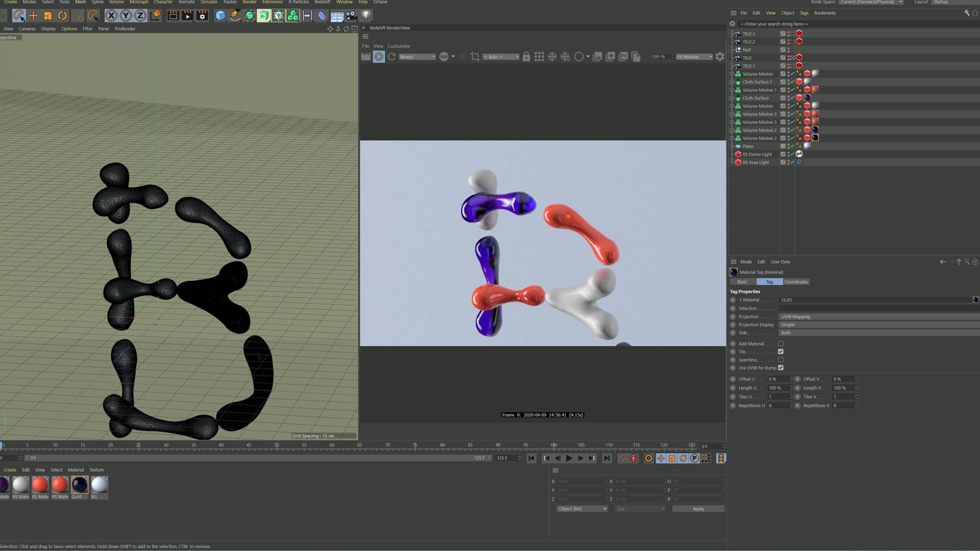Lock the Redshift RenderView camera
The image size is (980, 551).
click(x=526, y=57)
